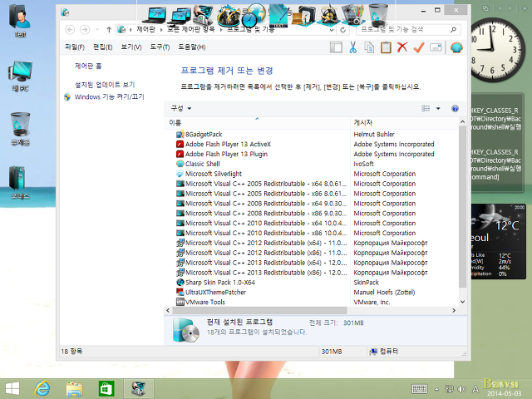
Task: Open Windows 기능 켜기/끄기 link
Action: 109,97
